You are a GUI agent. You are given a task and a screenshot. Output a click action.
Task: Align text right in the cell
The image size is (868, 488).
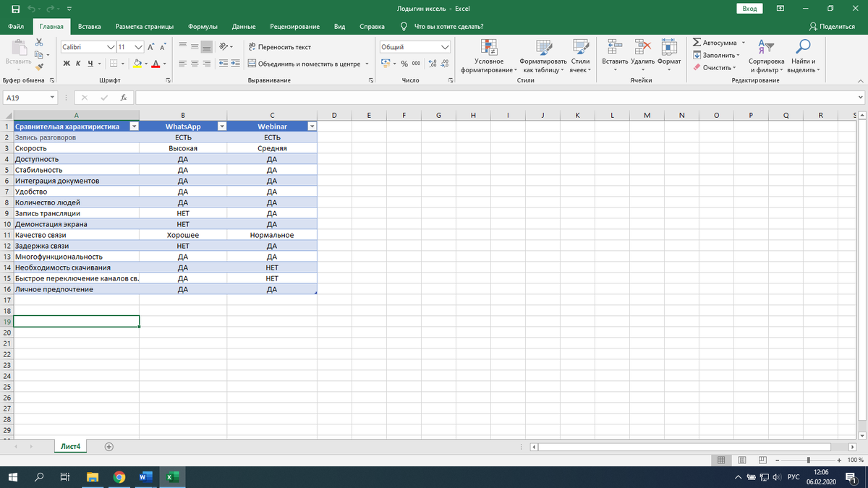pyautogui.click(x=207, y=64)
